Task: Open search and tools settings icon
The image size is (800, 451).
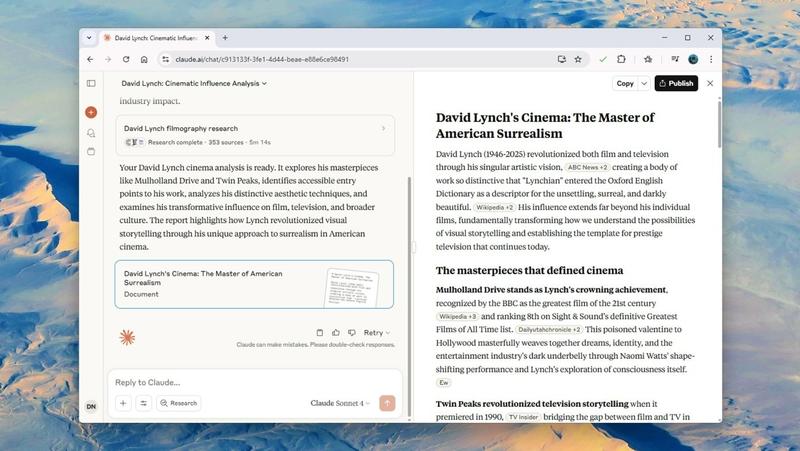Action: (144, 403)
